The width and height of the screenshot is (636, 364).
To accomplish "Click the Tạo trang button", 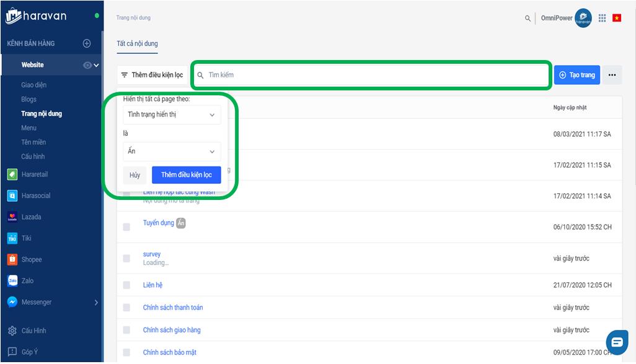I will click(x=576, y=75).
